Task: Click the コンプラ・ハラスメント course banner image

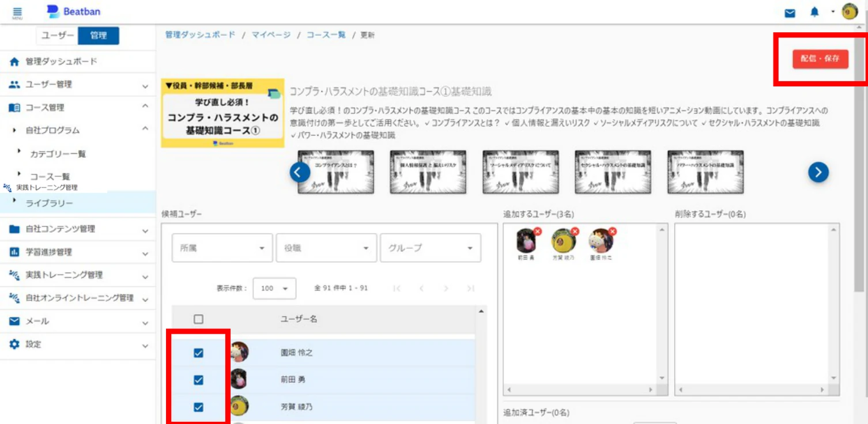Action: click(222, 113)
